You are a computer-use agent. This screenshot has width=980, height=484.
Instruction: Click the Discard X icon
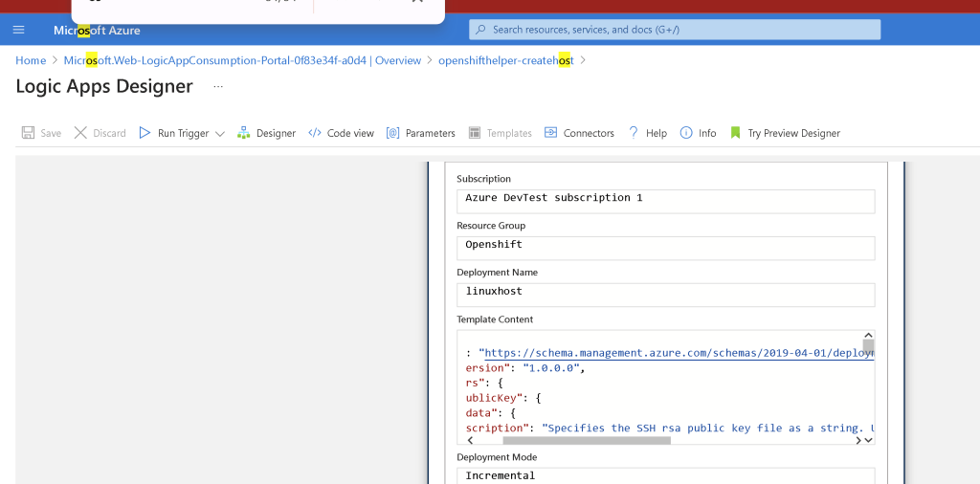point(80,132)
